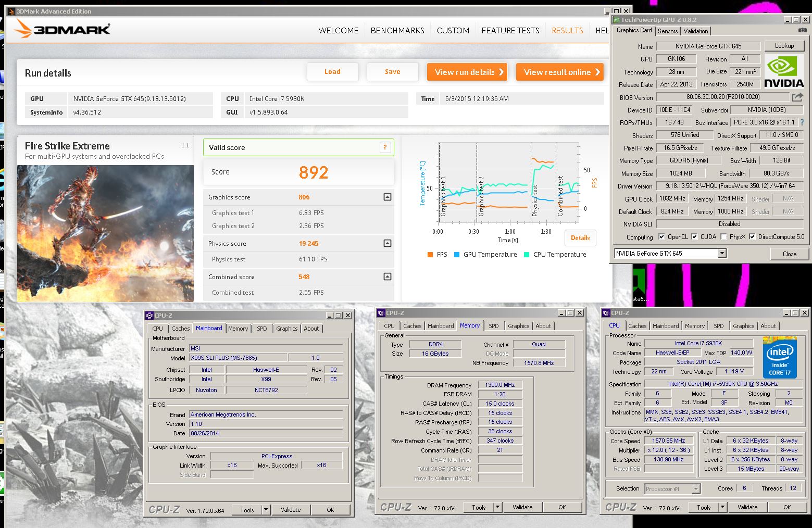
Task: Click the Tools button in CPU tab window
Action: point(704,507)
